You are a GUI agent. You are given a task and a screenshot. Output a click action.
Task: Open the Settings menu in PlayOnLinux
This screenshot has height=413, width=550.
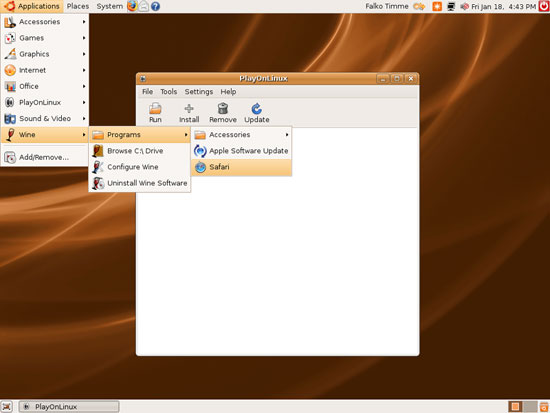click(x=199, y=92)
